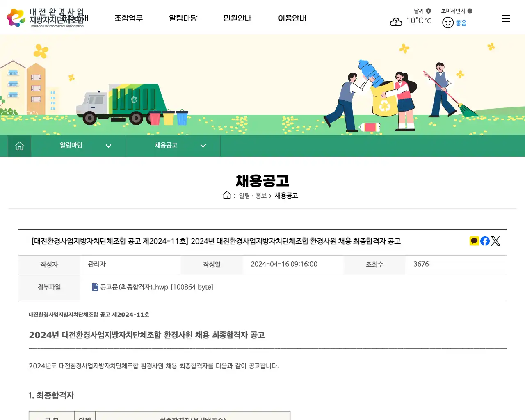Open the 조합소개 menu dropdown
This screenshot has height=420, width=525.
click(x=74, y=18)
